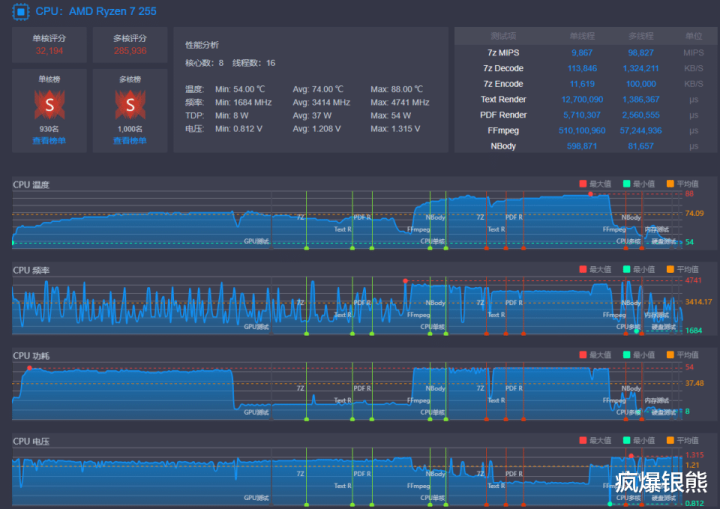Select the 7z MIPS row label
720x509 pixels.
point(503,53)
